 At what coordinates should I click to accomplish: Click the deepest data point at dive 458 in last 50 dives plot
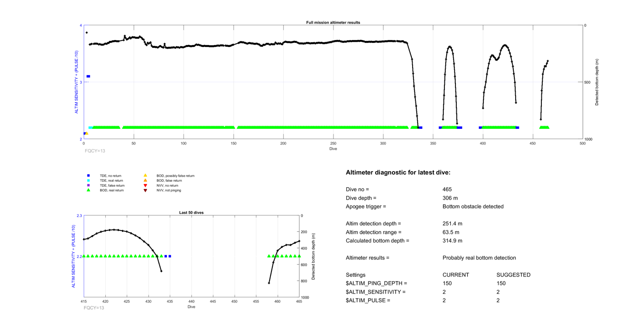point(269,283)
